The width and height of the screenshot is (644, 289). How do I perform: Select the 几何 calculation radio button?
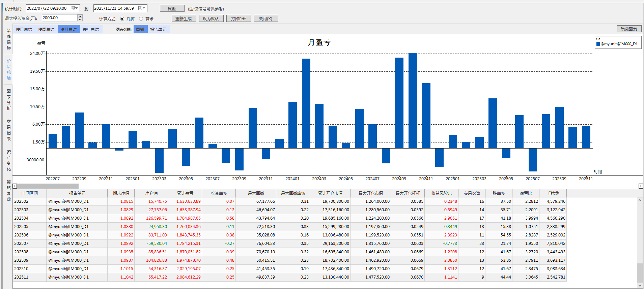pyautogui.click(x=122, y=19)
